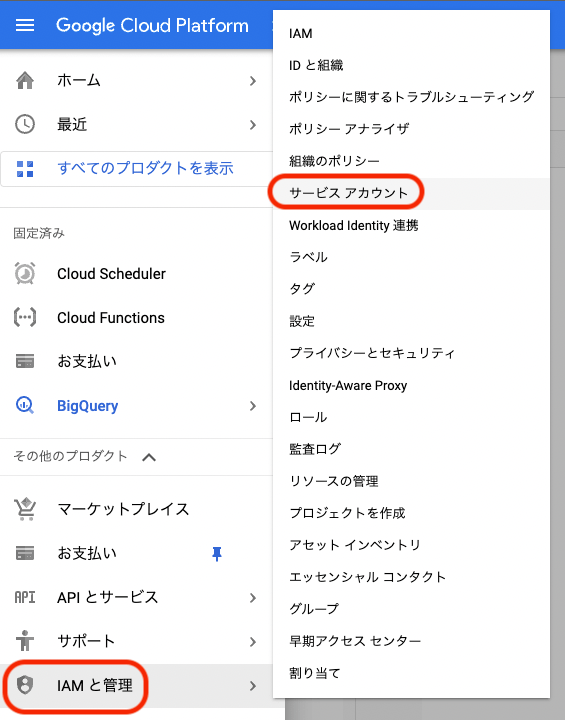Screen dimensions: 565x720
Task: Open the hamburger navigation menu
Action: (x=25, y=25)
